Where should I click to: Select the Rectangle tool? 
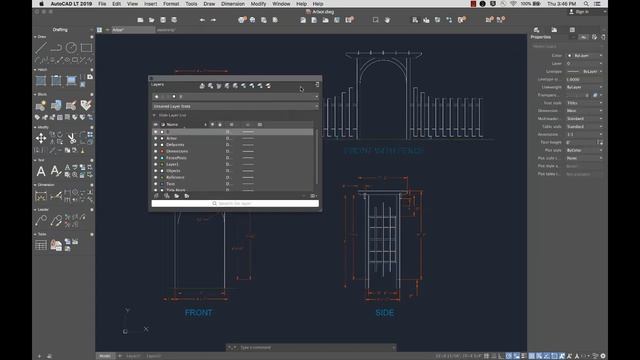tap(86, 48)
